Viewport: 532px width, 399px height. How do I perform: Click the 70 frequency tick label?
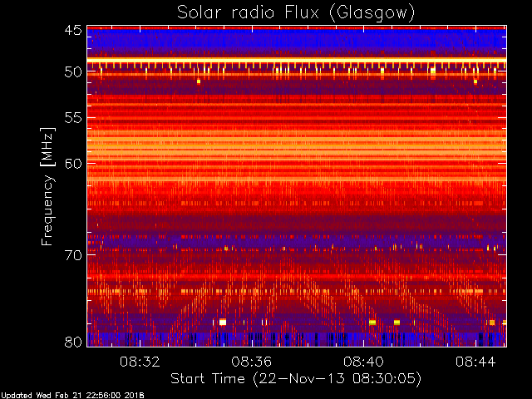(x=74, y=255)
